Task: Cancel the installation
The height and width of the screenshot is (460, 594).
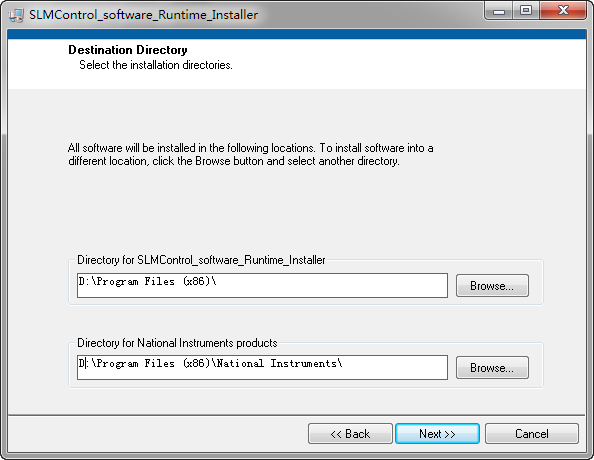Action: (531, 433)
